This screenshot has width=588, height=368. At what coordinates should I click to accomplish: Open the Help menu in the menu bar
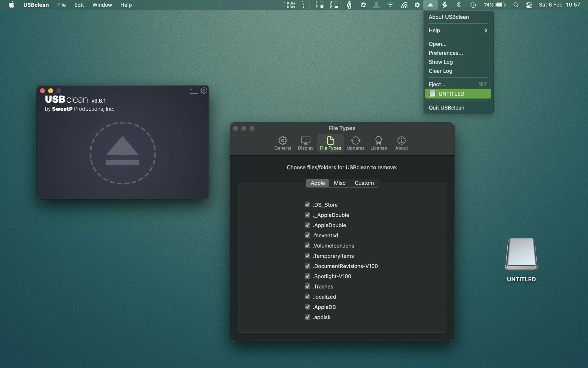pos(126,5)
